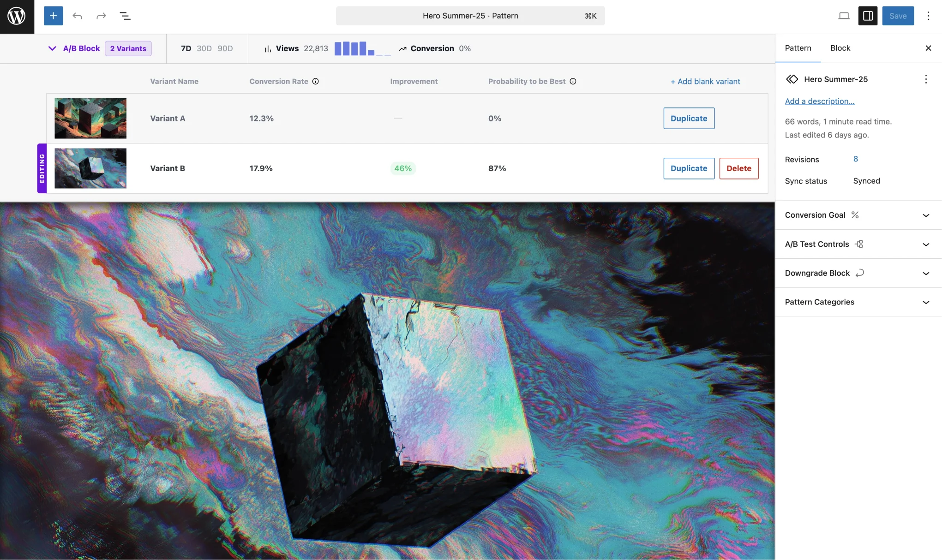Click the redo arrow icon
Screen dimensions: 942x560
coord(101,16)
